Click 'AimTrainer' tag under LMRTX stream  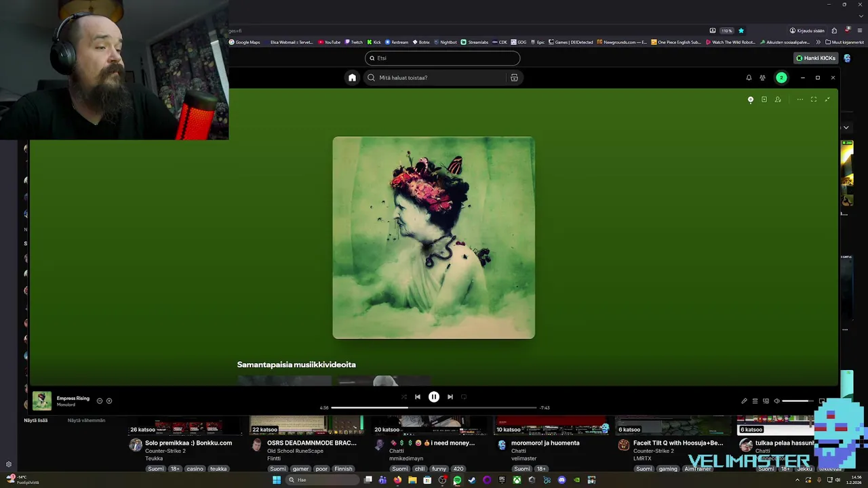698,468
